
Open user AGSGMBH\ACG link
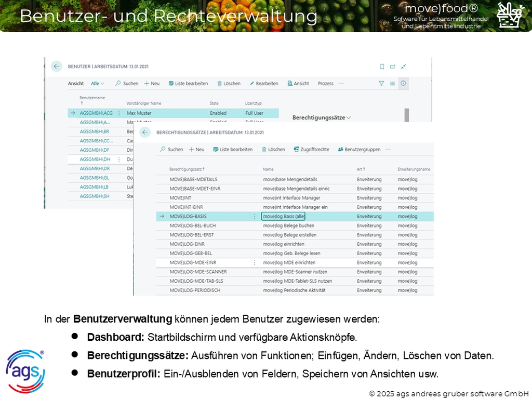tap(96, 113)
